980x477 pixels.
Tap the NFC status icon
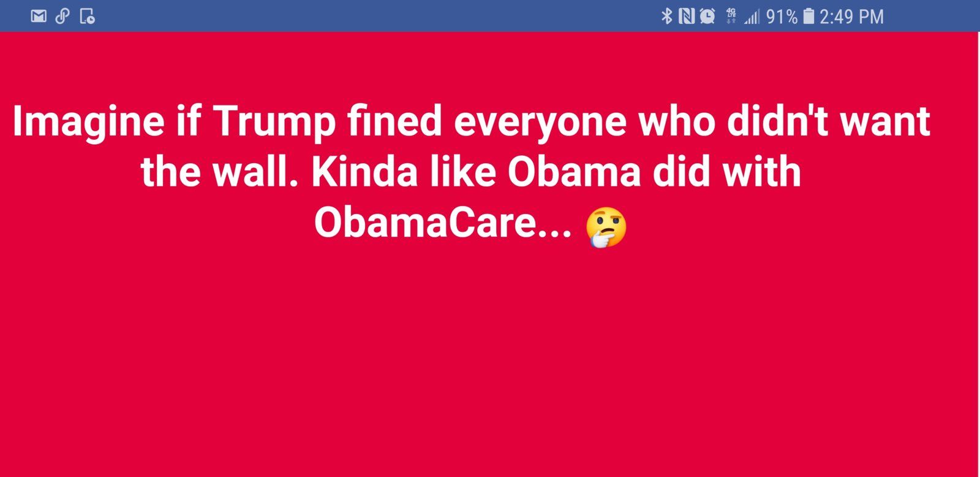[x=687, y=16]
